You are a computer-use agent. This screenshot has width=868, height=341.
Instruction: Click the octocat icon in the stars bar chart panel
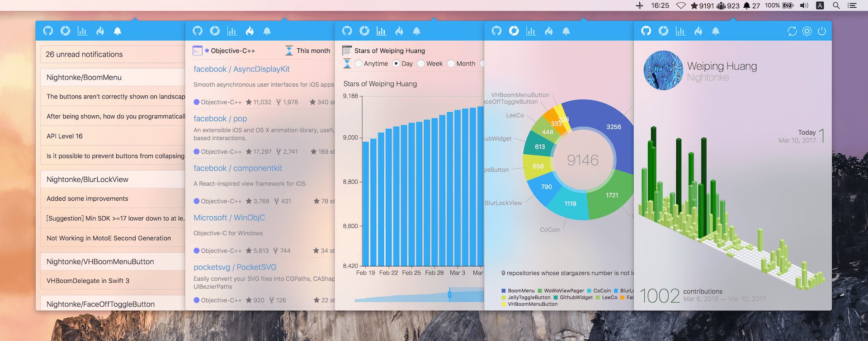(x=347, y=31)
